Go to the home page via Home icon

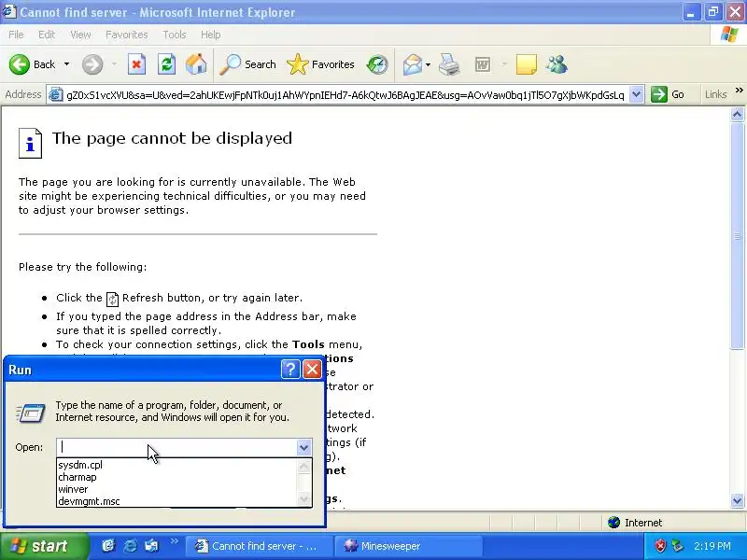[x=196, y=64]
